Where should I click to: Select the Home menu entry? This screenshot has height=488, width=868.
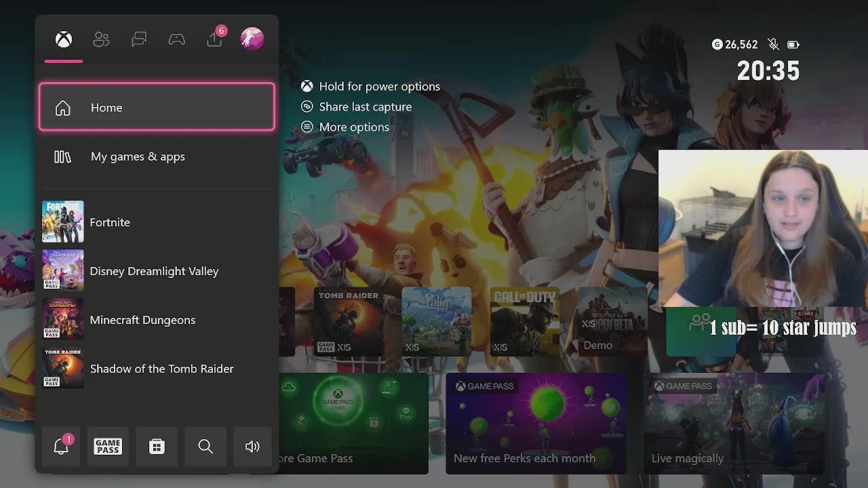click(157, 107)
